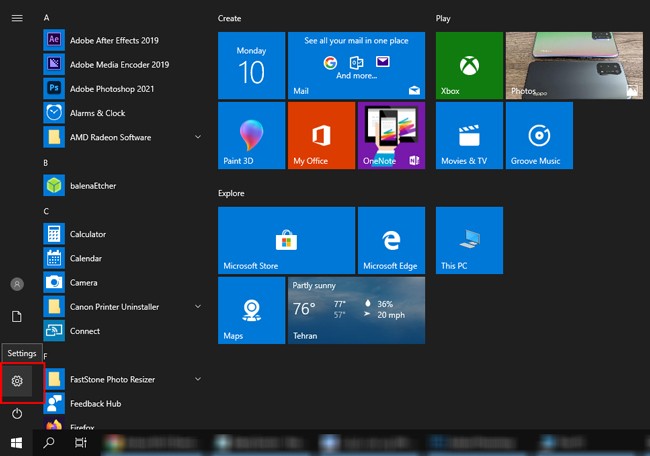
Task: Click the Windows Start button
Action: pos(17,443)
